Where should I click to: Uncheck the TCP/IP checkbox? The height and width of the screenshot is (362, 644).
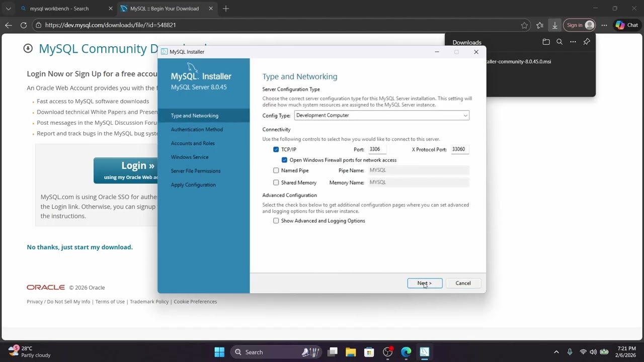point(276,149)
